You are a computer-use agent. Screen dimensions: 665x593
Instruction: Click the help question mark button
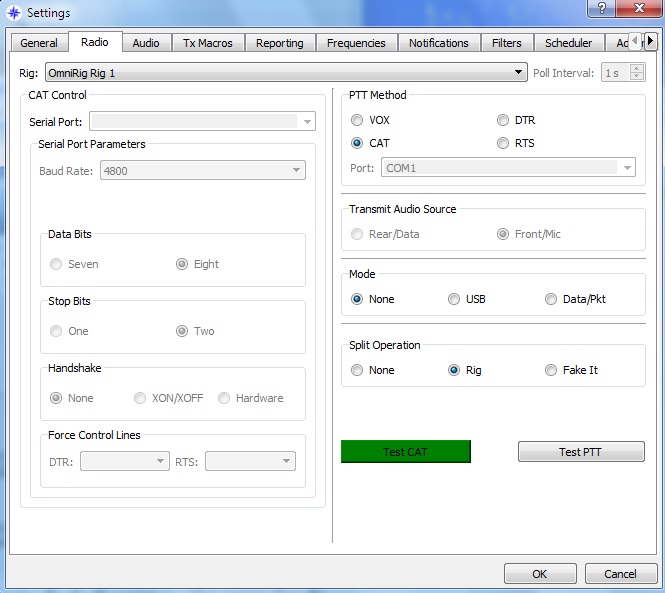600,10
